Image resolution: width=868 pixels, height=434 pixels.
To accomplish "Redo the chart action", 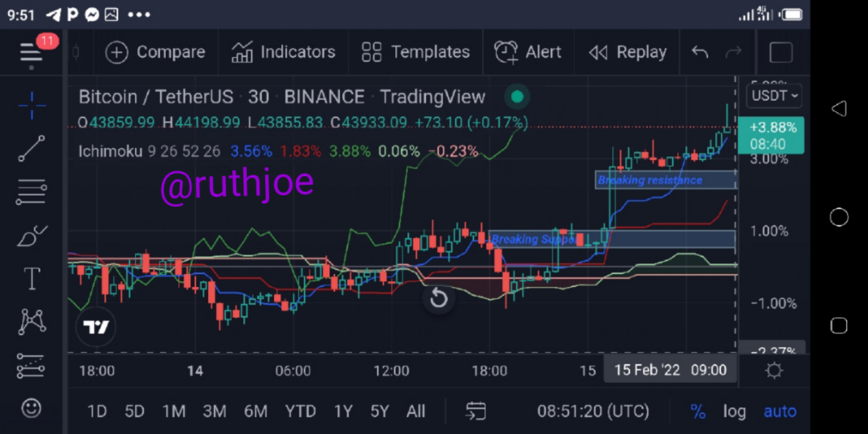I will 733,52.
